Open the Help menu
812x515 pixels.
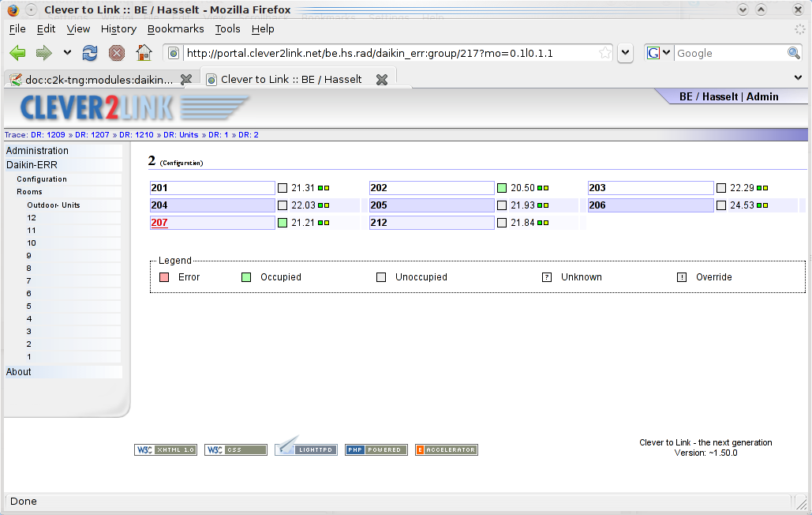coord(263,29)
